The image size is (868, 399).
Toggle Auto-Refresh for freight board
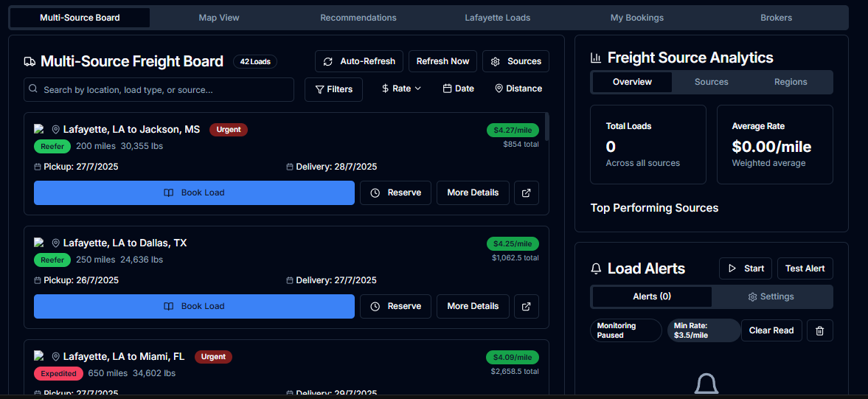(x=359, y=61)
